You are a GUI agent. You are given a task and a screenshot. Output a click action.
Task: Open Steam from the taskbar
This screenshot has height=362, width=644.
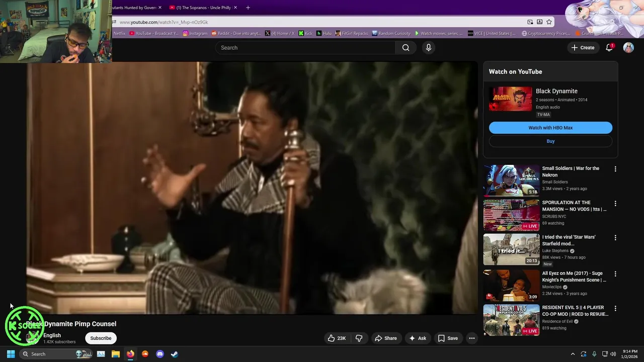coord(174,354)
